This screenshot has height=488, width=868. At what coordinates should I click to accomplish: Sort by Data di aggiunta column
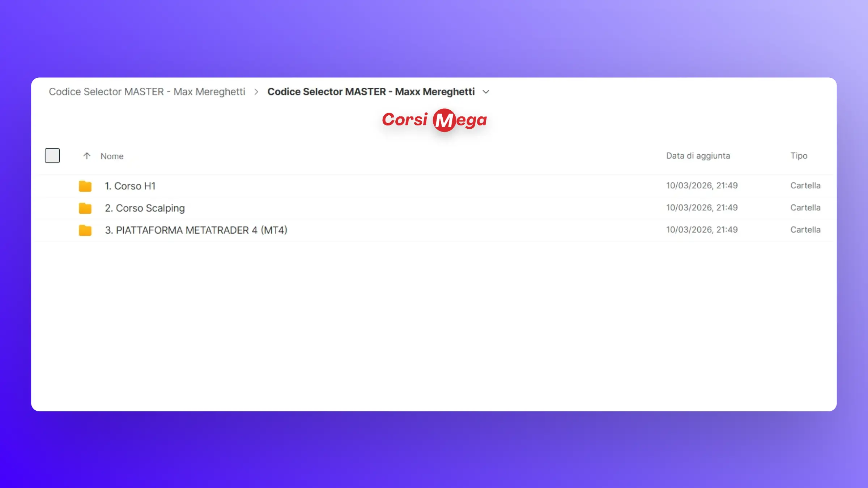point(698,156)
